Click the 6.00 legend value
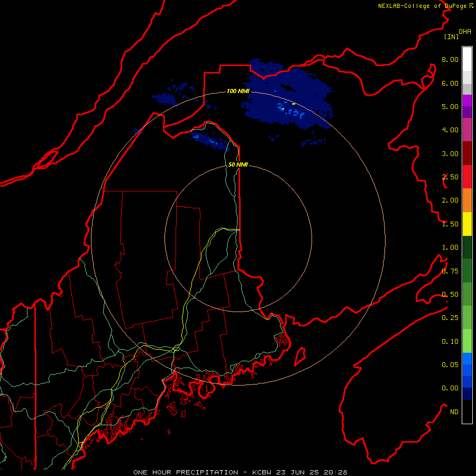The image size is (476, 476). pyautogui.click(x=450, y=83)
